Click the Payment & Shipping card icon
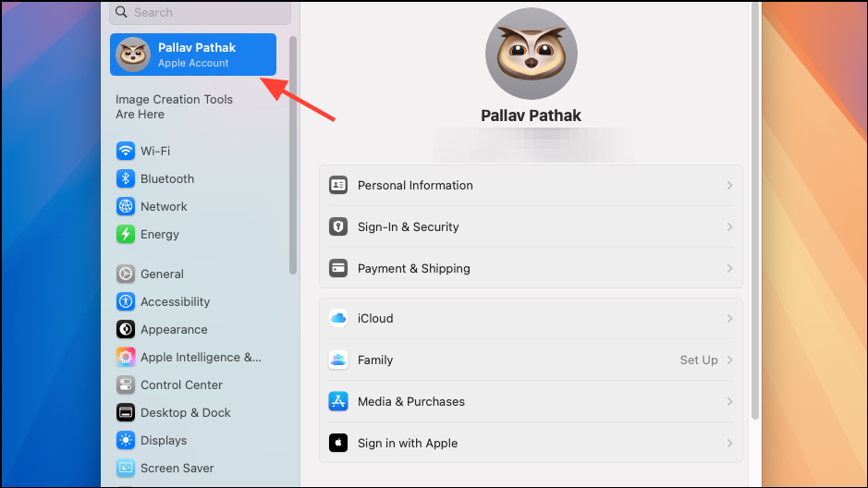868x488 pixels. click(x=338, y=268)
